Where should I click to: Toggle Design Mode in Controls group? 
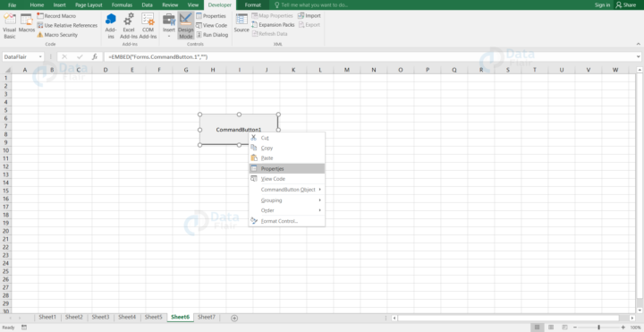point(186,26)
